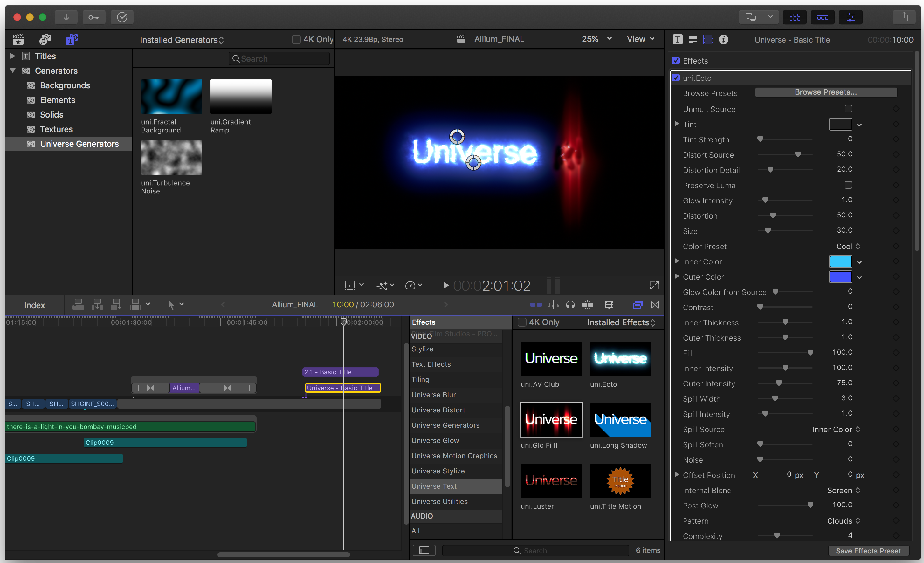
Task: Show the libraries sidebar clapperboard icon
Action: click(x=18, y=39)
